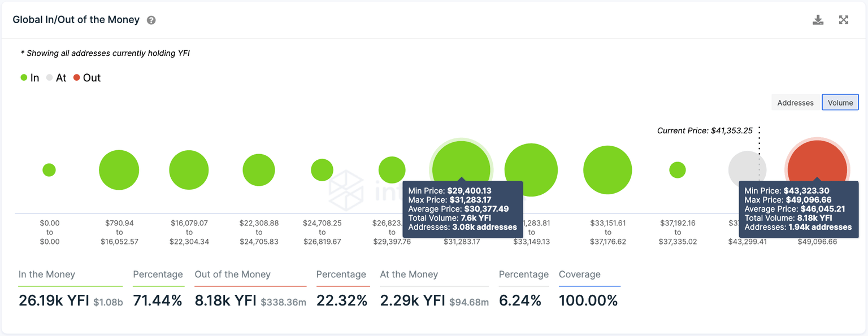Viewport: 868px width, 336px height.
Task: Select the In the Money tab
Action: click(47, 274)
